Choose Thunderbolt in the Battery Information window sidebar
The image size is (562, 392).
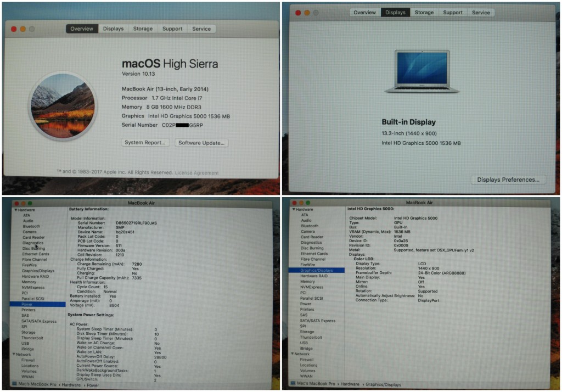[x=32, y=338]
